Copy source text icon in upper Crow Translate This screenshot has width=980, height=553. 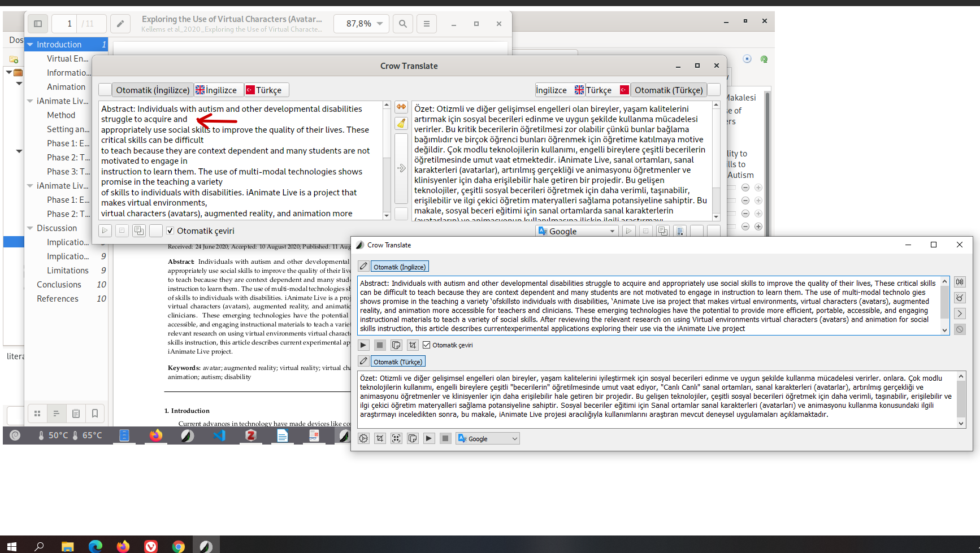(138, 230)
